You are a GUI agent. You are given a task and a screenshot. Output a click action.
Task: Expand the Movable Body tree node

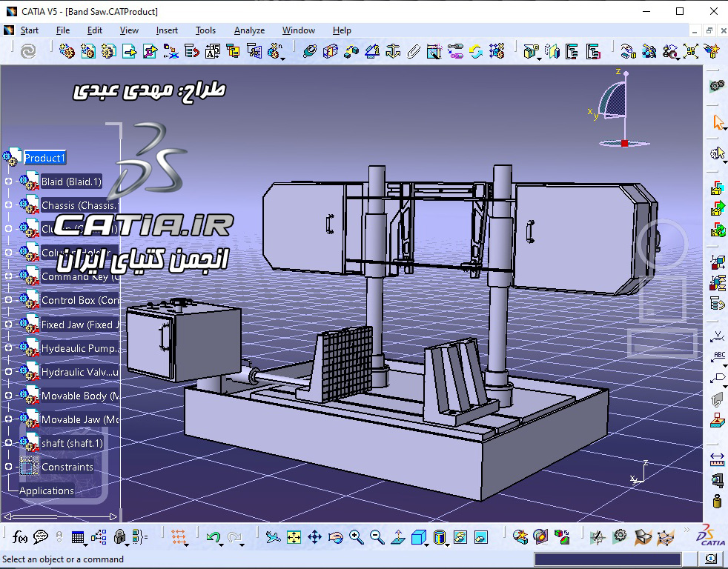[8, 395]
